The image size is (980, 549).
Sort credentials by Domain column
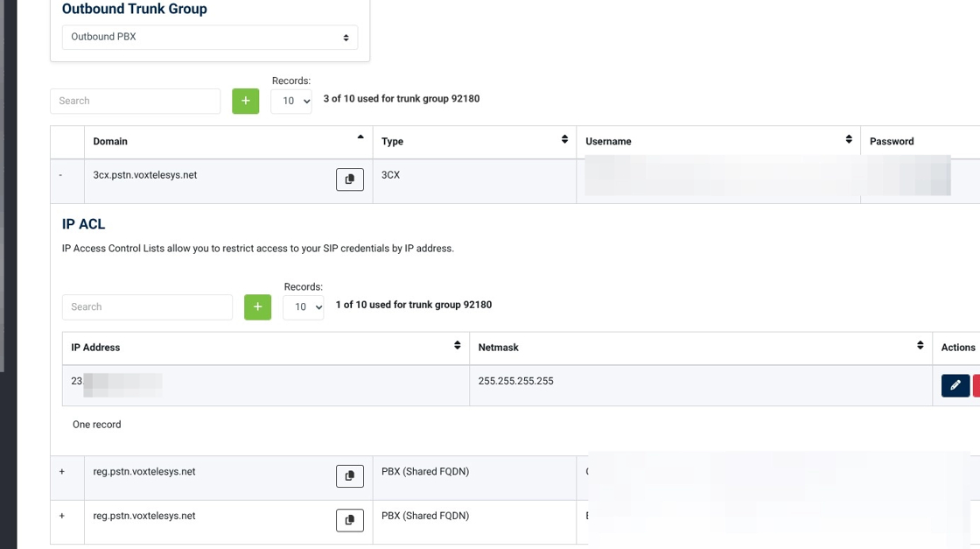coord(360,138)
